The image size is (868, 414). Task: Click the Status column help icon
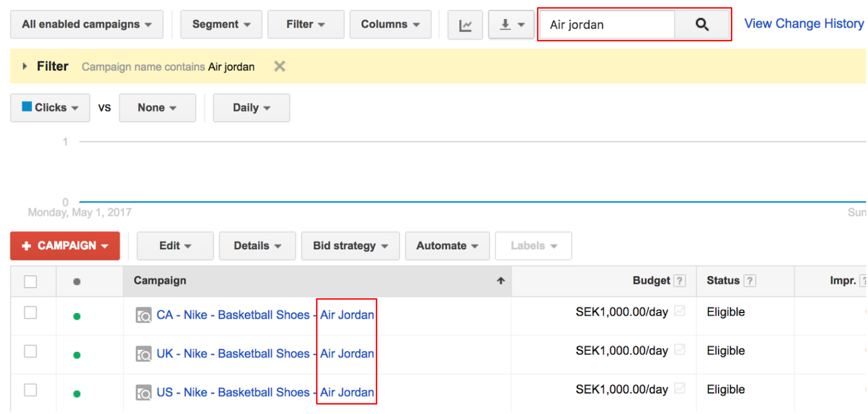[x=750, y=281]
